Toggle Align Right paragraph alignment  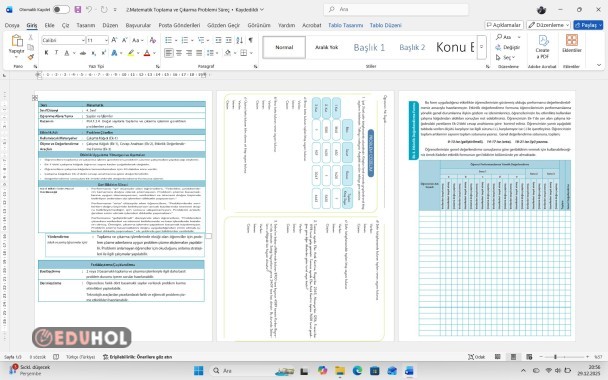[x=189, y=53]
